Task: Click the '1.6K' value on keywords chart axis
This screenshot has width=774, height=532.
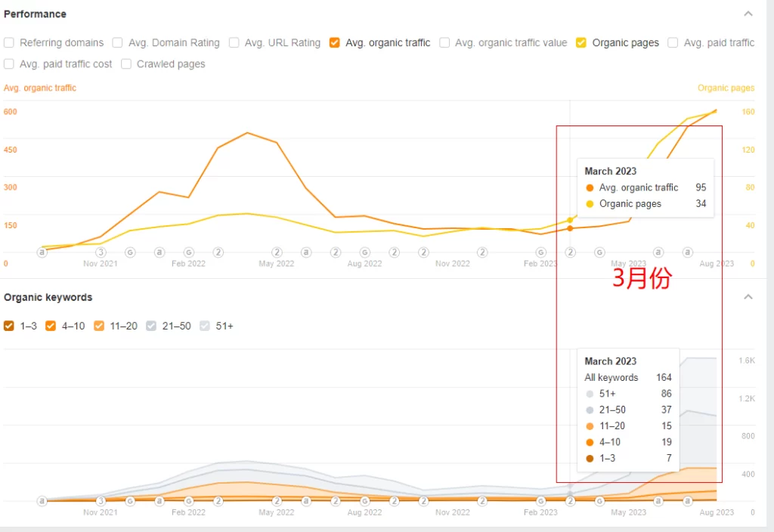Action: (x=747, y=360)
